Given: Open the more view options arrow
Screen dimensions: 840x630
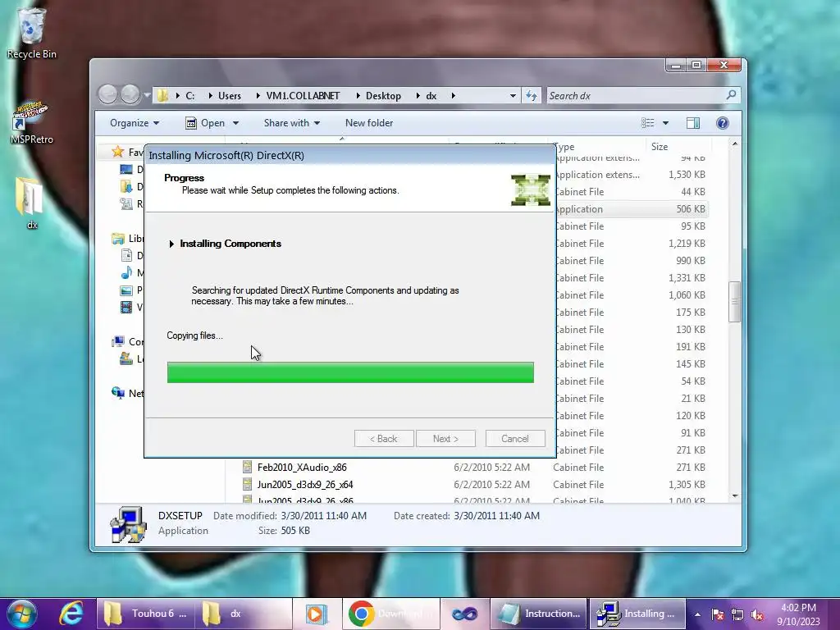Looking at the screenshot, I should 665,123.
